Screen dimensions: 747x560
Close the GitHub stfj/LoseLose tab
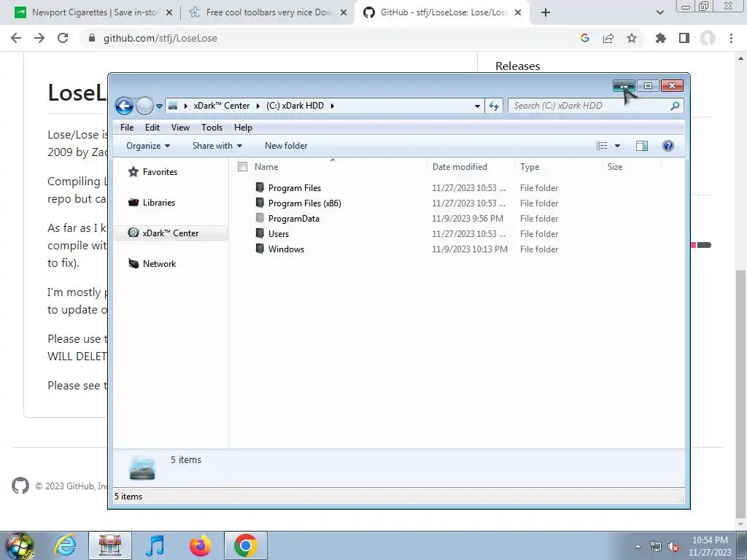pyautogui.click(x=518, y=13)
